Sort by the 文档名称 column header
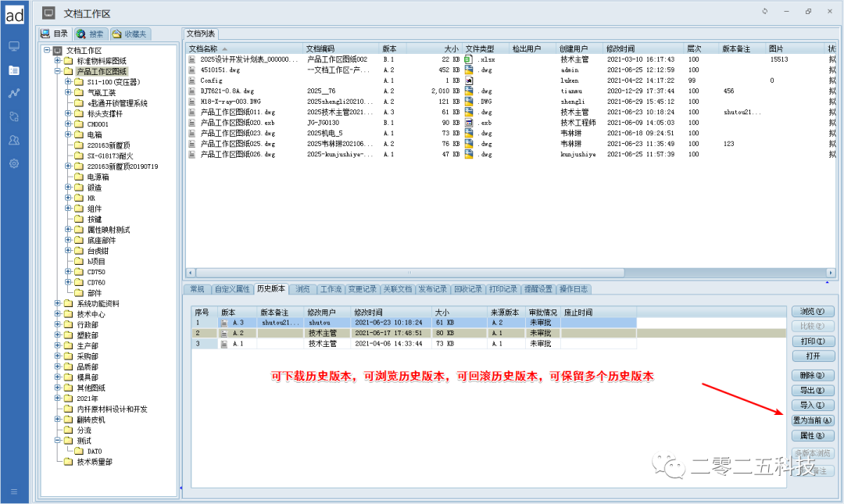Viewport: 844px width, 504px height. pyautogui.click(x=245, y=49)
